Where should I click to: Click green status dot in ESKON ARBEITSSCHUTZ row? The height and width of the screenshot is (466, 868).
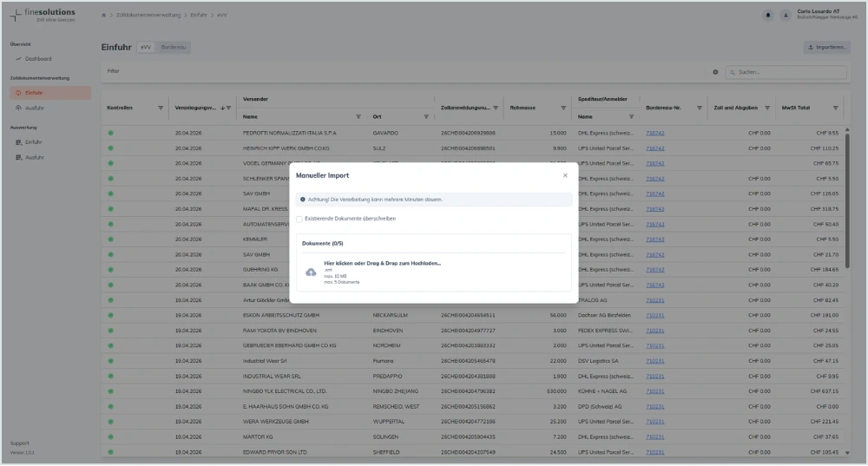tap(111, 316)
